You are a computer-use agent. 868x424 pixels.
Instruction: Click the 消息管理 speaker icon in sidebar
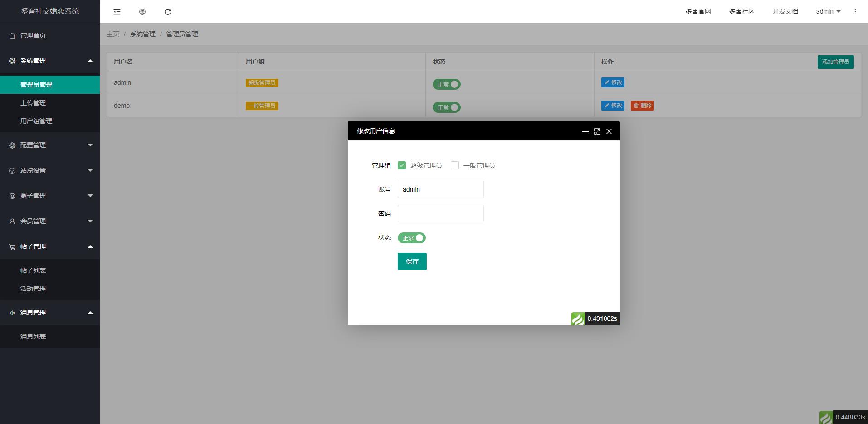point(11,313)
